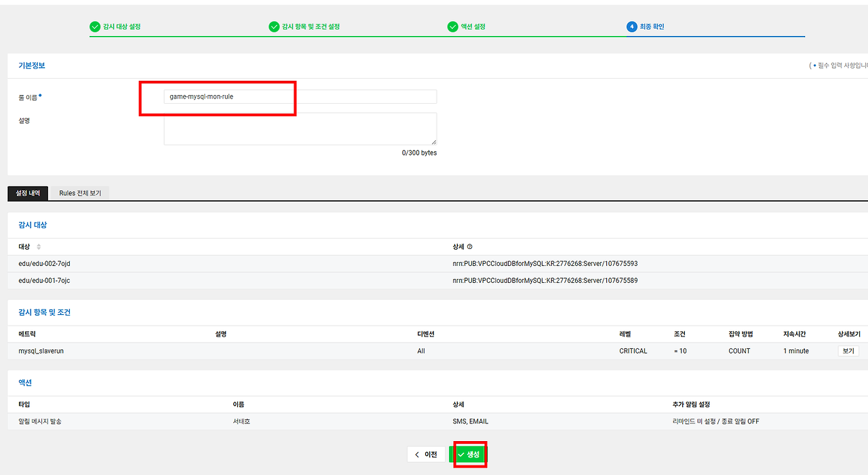The height and width of the screenshot is (475, 868).
Task: Click the 감시 대상 section heading
Action: (33, 225)
